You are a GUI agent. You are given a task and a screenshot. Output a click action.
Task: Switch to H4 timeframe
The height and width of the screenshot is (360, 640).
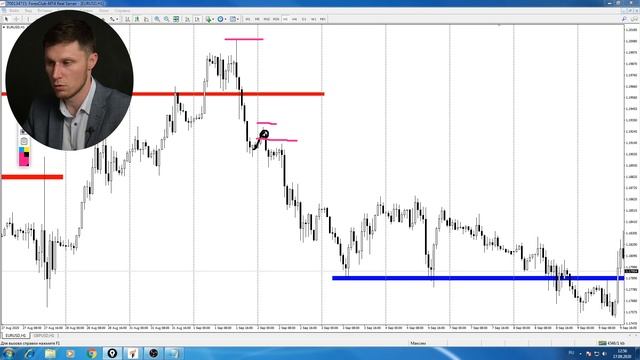tap(294, 19)
